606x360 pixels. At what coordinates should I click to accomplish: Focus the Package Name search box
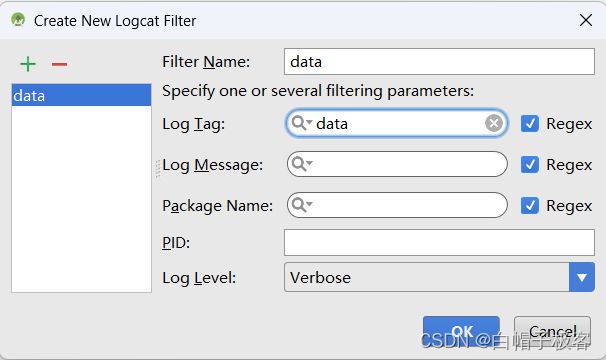(x=397, y=205)
